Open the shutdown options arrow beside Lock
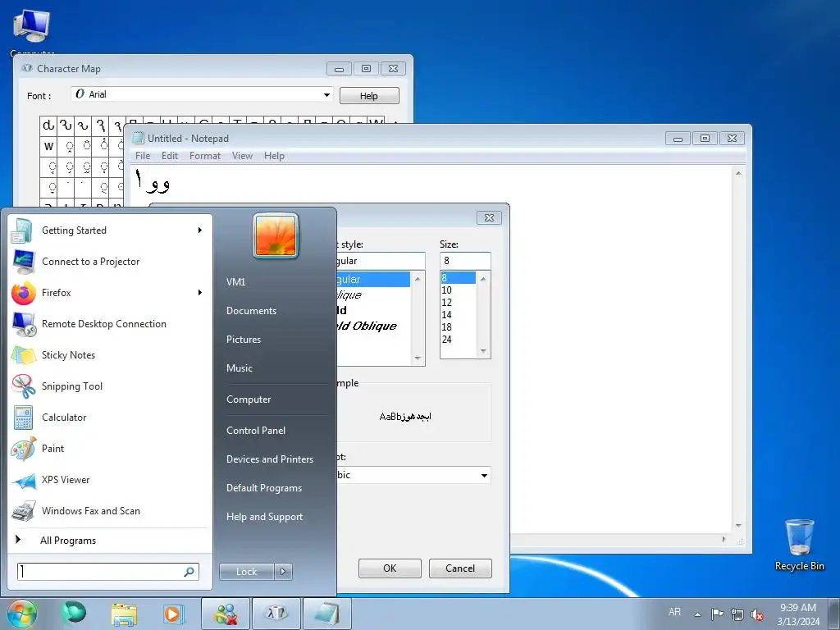This screenshot has width=840, height=630. (283, 572)
